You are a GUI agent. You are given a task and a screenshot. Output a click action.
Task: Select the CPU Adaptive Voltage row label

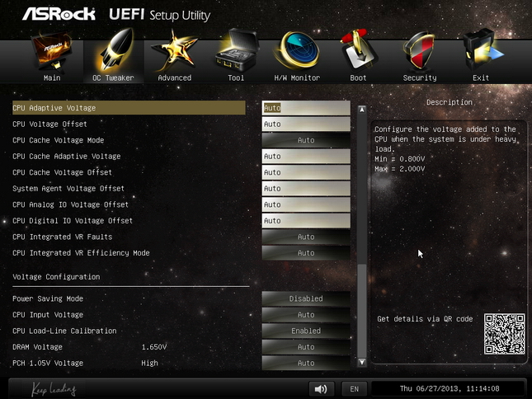pos(54,108)
